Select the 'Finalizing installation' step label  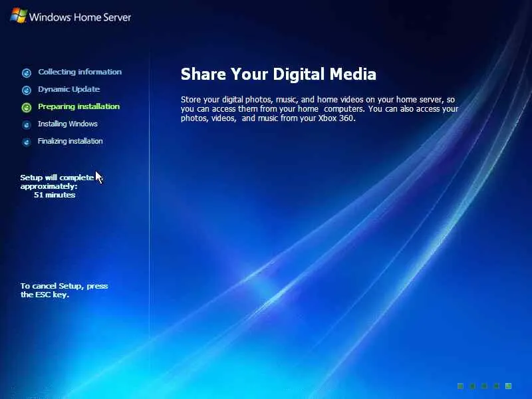pyautogui.click(x=70, y=141)
